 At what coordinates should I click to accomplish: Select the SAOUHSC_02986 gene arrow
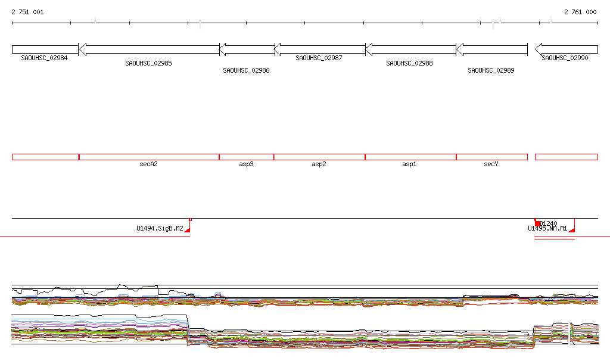coord(247,49)
